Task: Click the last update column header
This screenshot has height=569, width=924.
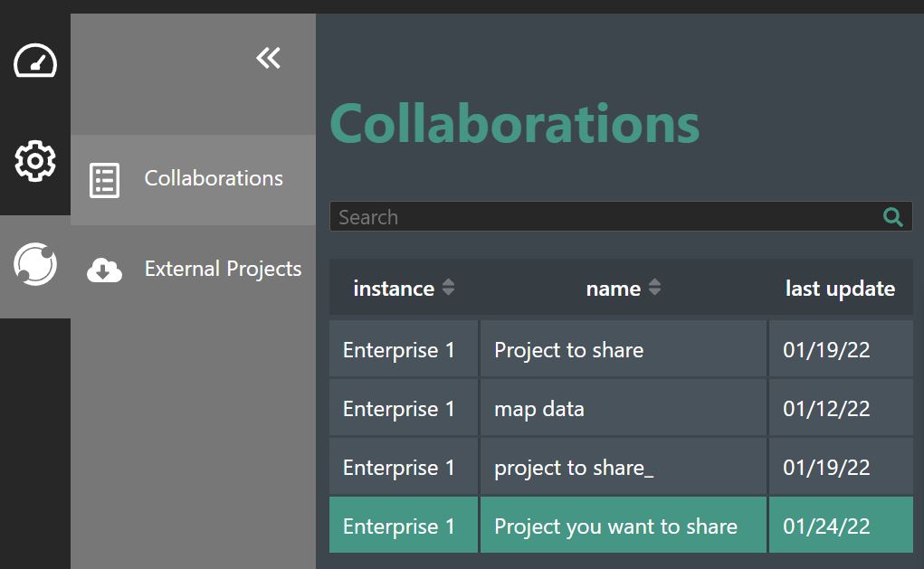Action: tap(841, 289)
